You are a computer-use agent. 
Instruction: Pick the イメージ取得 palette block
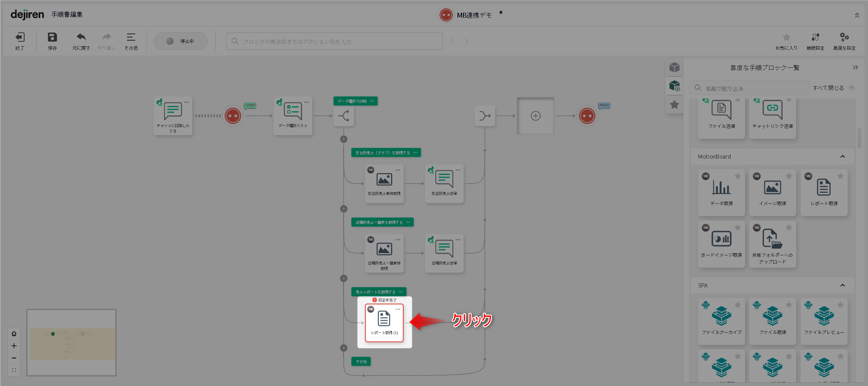click(773, 193)
